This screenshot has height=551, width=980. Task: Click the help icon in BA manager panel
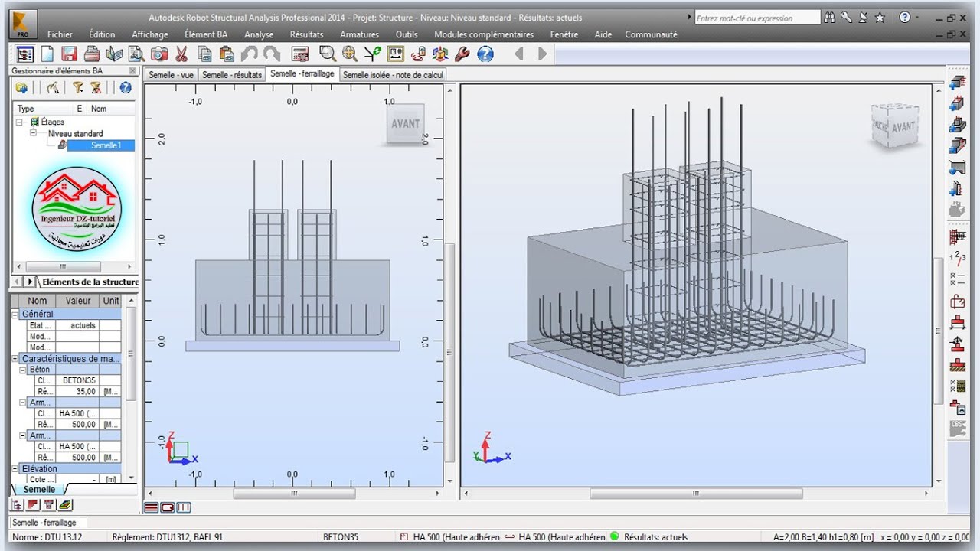point(125,87)
